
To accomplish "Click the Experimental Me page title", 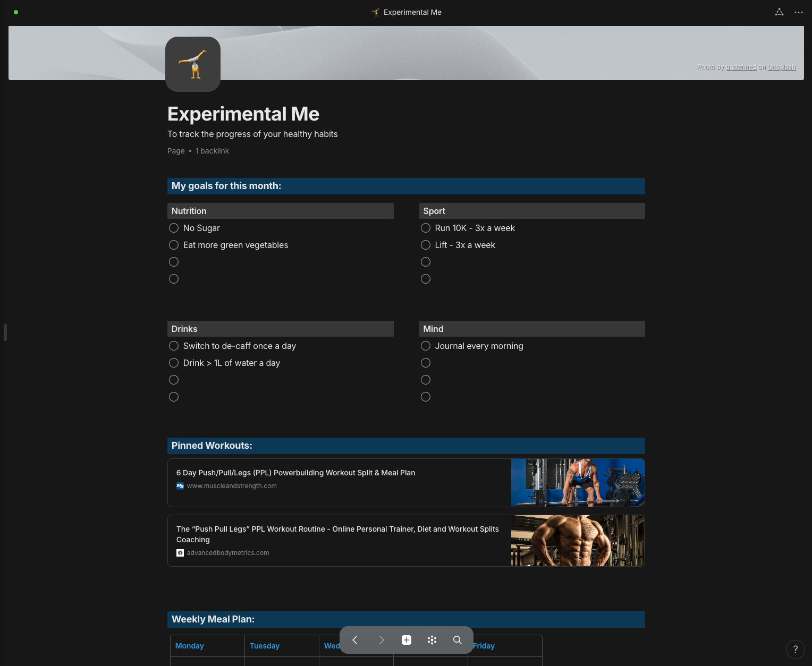I will point(243,114).
